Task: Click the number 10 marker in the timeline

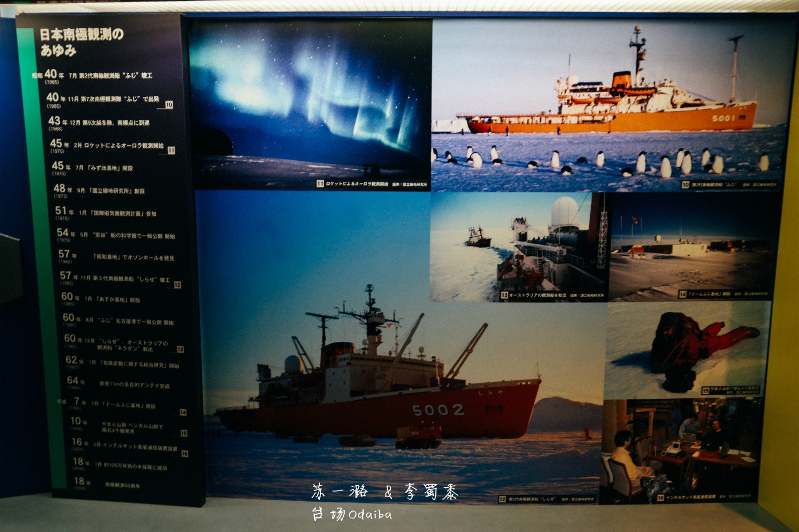Action: pos(169,105)
